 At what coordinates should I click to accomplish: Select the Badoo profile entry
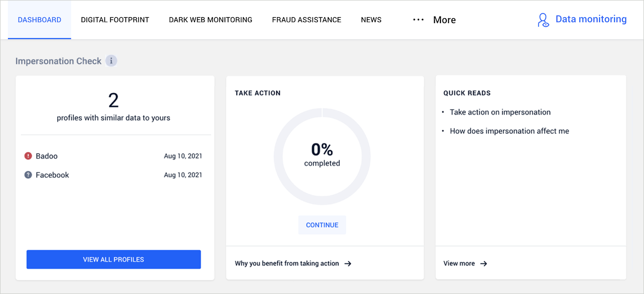[x=114, y=156]
